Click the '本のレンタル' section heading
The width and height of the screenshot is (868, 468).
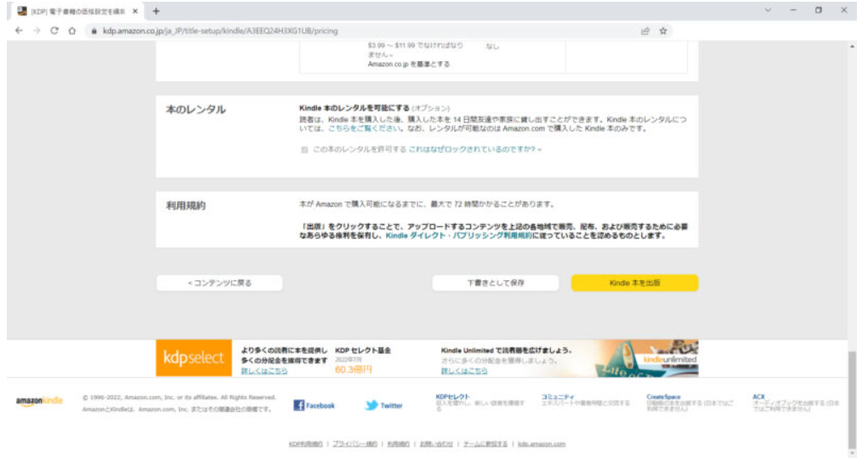[x=196, y=110]
